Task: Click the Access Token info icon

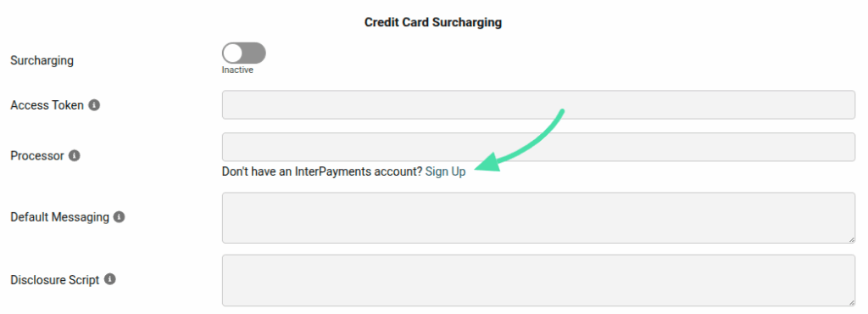Action: [x=94, y=104]
